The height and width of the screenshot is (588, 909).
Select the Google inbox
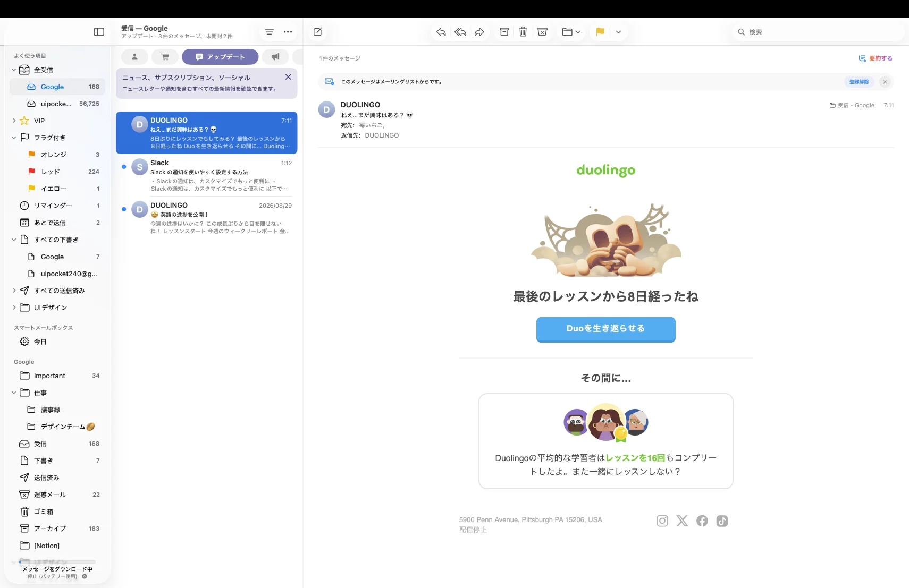click(x=57, y=87)
